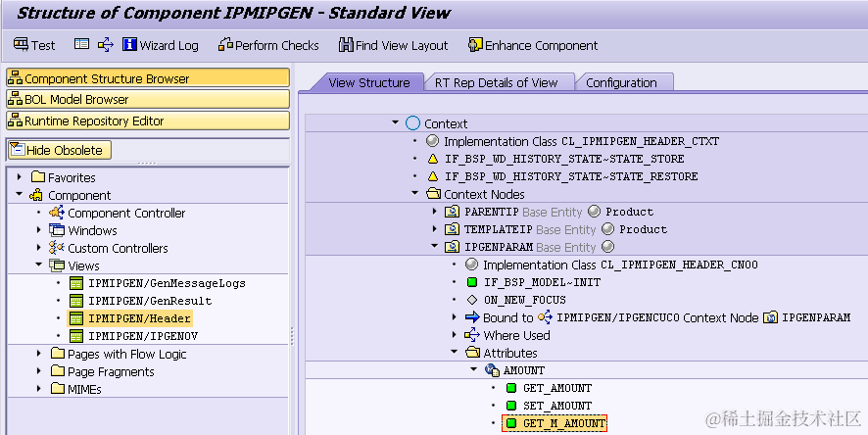
Task: Click Hide Obsolete button
Action: tap(59, 150)
